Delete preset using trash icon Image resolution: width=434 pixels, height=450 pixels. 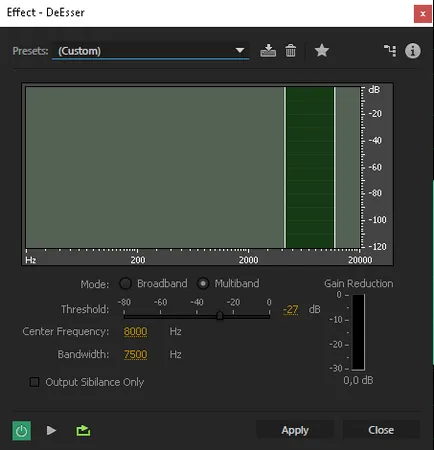(290, 51)
